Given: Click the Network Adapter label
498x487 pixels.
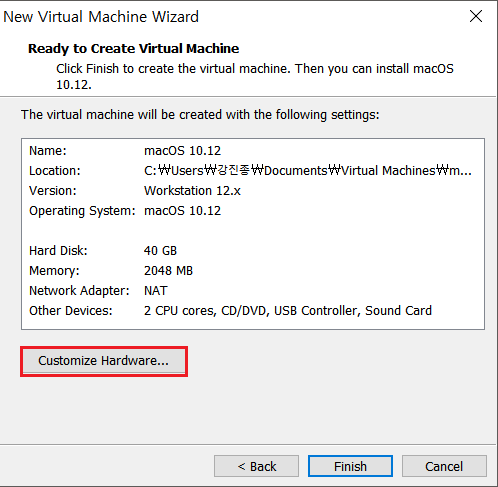Looking at the screenshot, I should click(x=79, y=291).
